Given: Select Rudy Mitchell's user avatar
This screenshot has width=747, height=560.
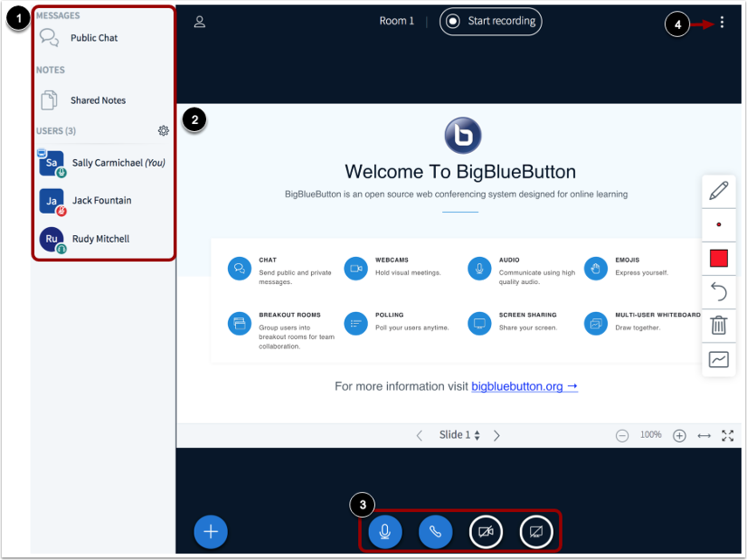Looking at the screenshot, I should [x=52, y=239].
